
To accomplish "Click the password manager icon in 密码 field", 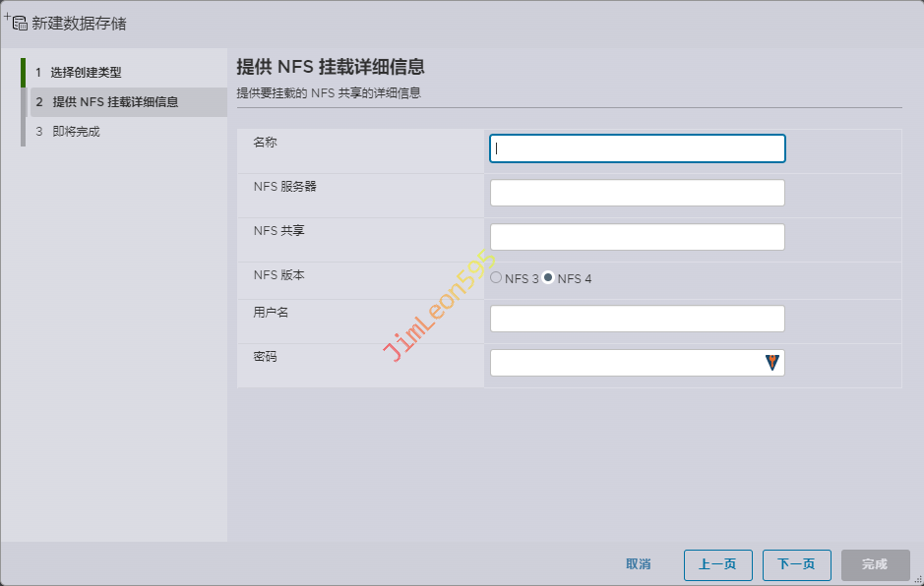I will pos(772,363).
